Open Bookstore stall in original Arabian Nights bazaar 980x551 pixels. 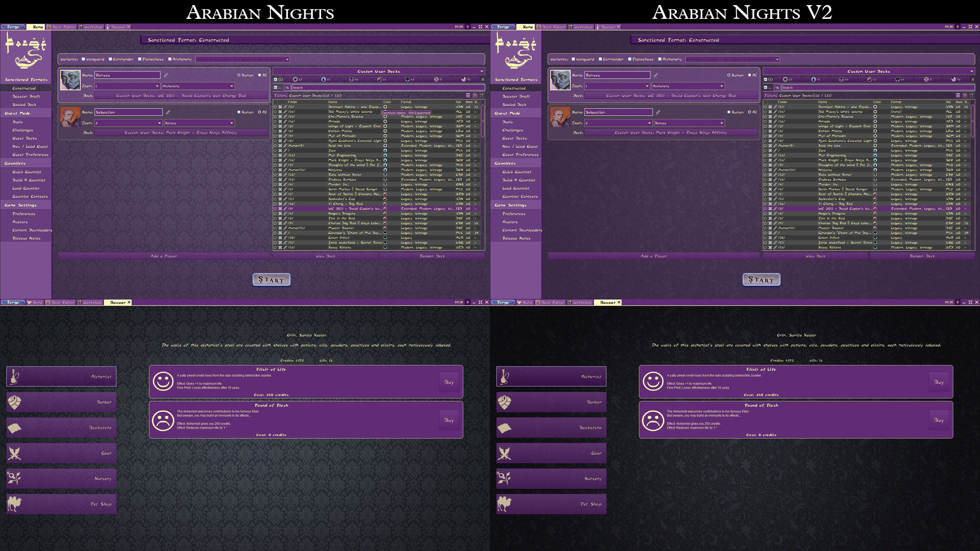[x=61, y=428]
